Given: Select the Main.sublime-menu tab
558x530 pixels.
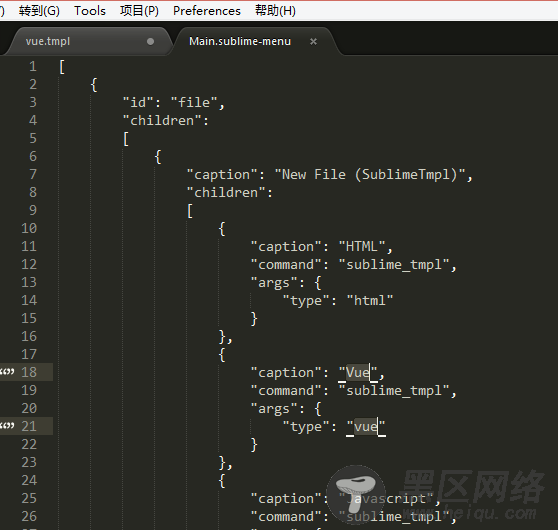Looking at the screenshot, I should point(240,41).
